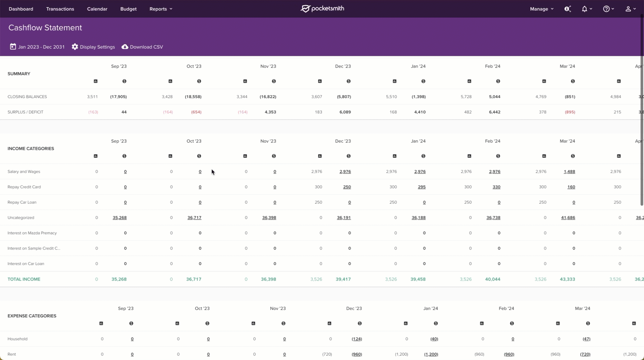The image size is (644, 360).
Task: Open Uncategorized Sep '23 amount 35,268
Action: click(120, 218)
